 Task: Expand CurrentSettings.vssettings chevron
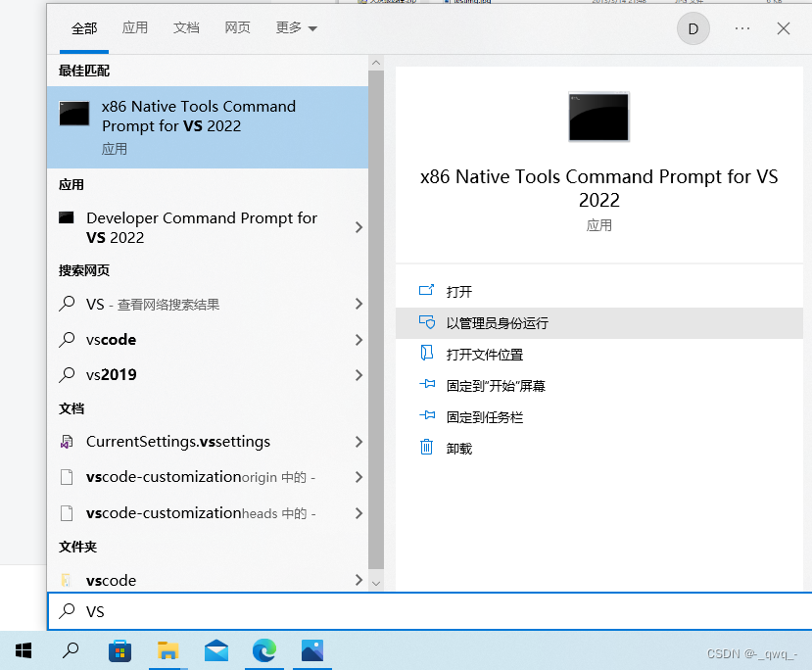point(358,442)
